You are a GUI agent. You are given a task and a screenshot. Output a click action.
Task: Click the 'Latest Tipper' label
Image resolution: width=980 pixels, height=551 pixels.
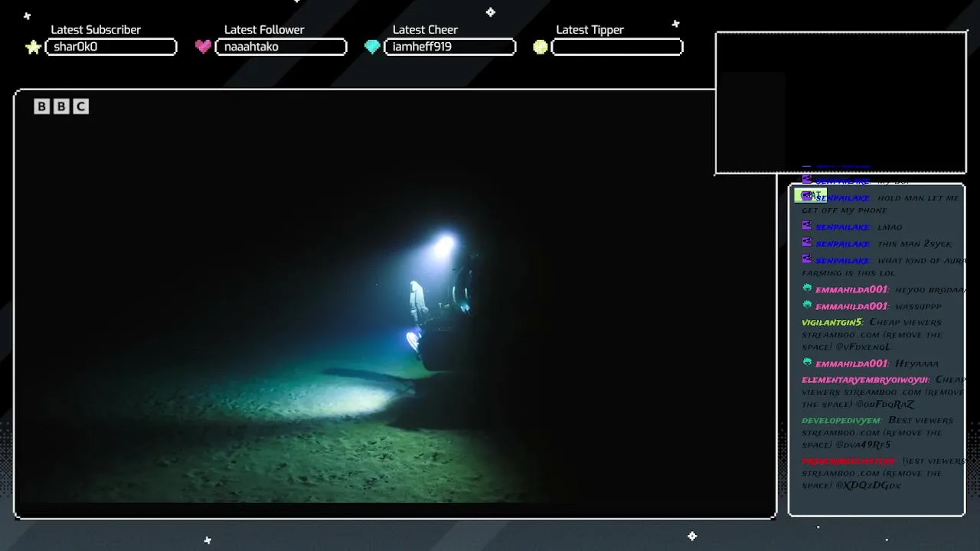click(590, 30)
